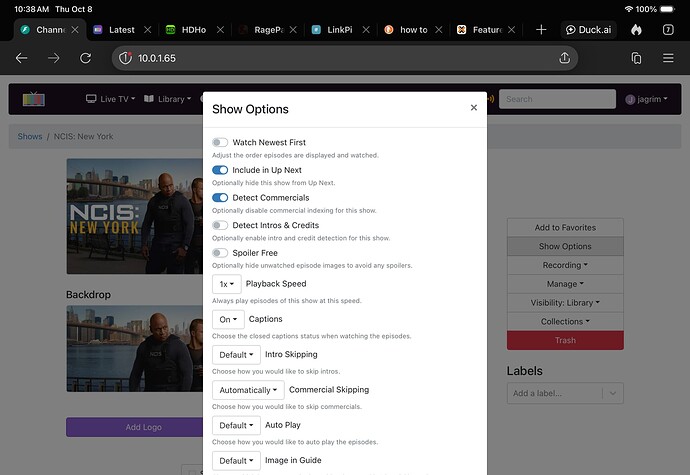This screenshot has width=690, height=475.
Task: Disable Include in Up Next switch
Action: tap(220, 170)
